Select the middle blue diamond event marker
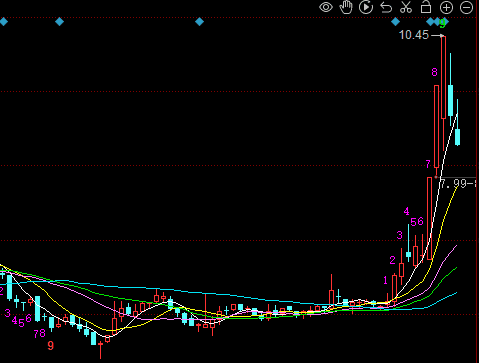The width and height of the screenshot is (479, 363). pos(199,22)
